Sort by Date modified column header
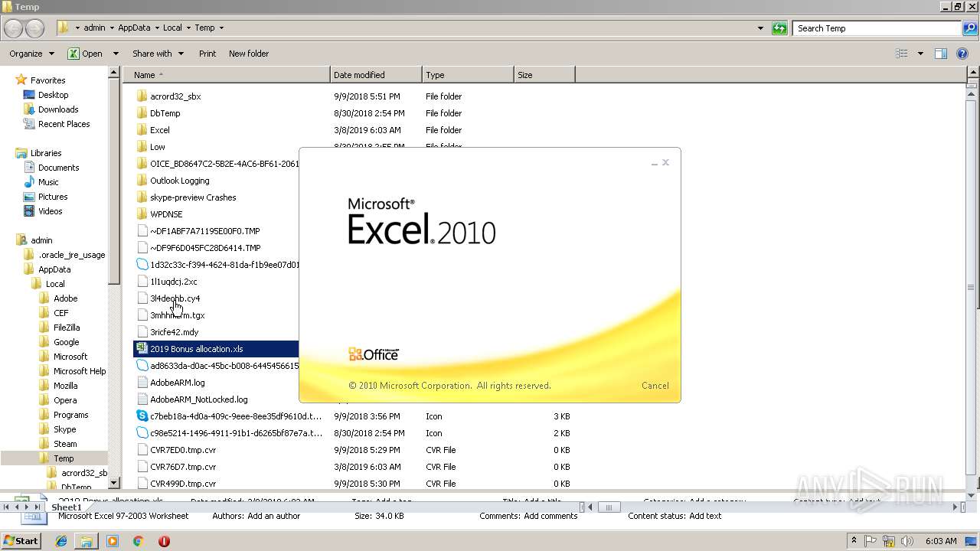The height and width of the screenshot is (551, 980). (376, 75)
